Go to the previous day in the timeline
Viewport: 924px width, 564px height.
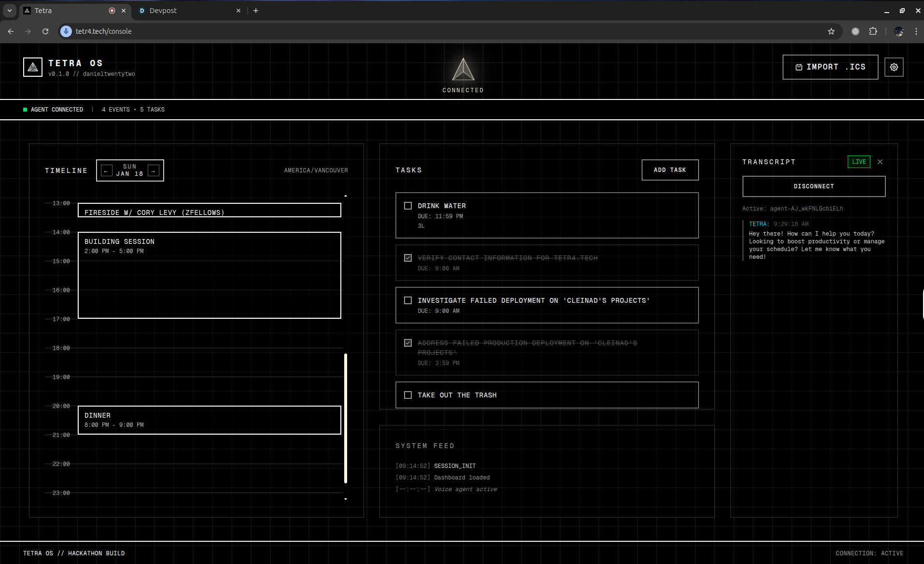pos(107,170)
